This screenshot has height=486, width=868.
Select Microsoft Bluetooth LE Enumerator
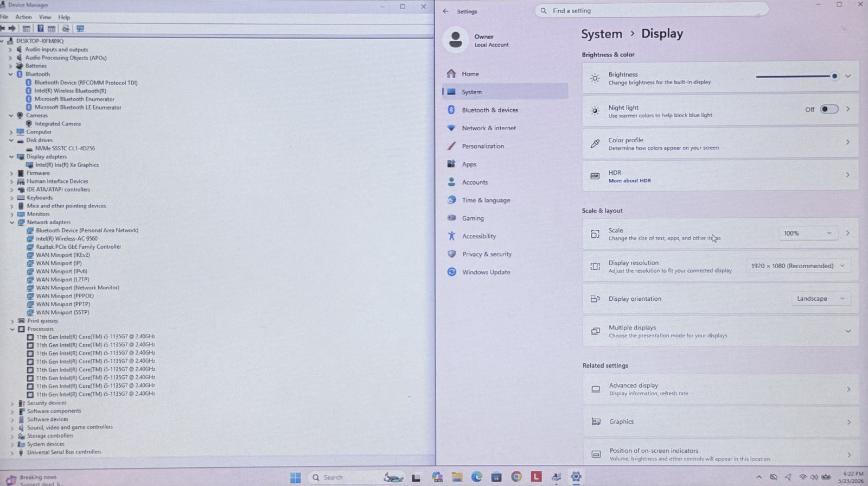[78, 108]
